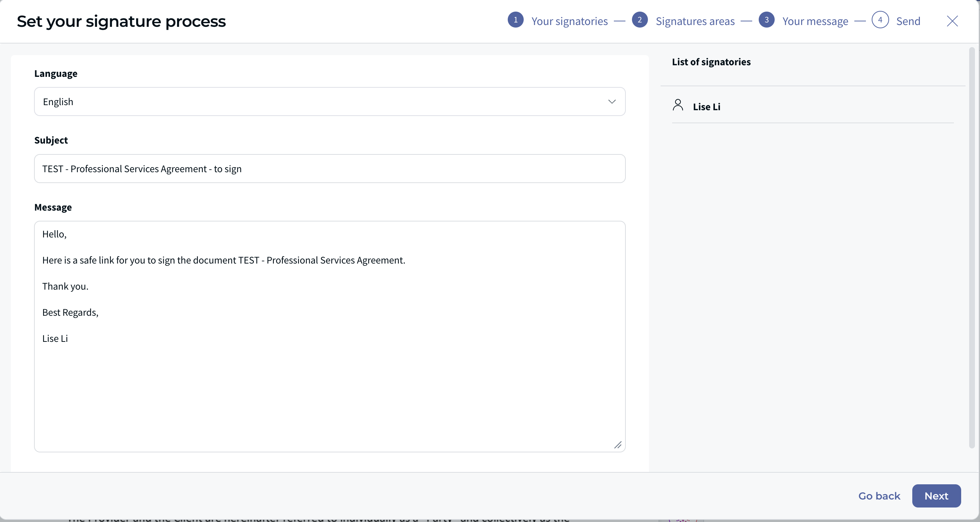Click the 'Hello,' greeting line in message
980x522 pixels.
click(54, 234)
